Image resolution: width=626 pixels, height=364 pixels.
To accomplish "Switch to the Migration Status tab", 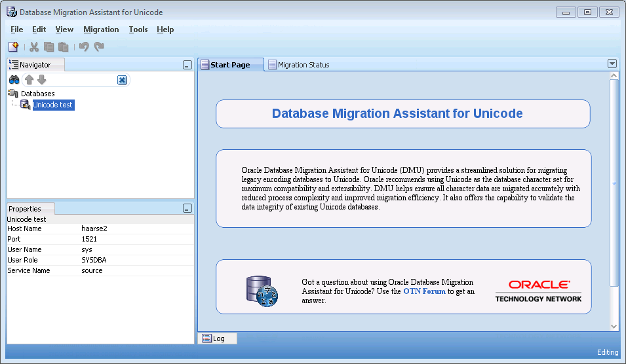I will tap(303, 65).
